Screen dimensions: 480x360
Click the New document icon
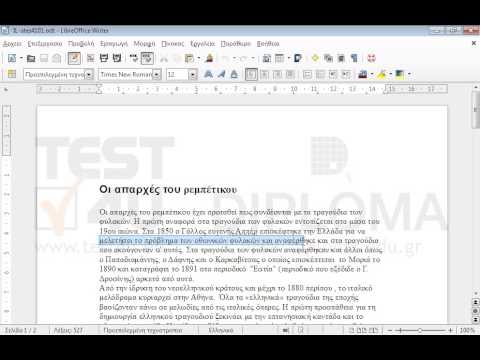pos(12,58)
